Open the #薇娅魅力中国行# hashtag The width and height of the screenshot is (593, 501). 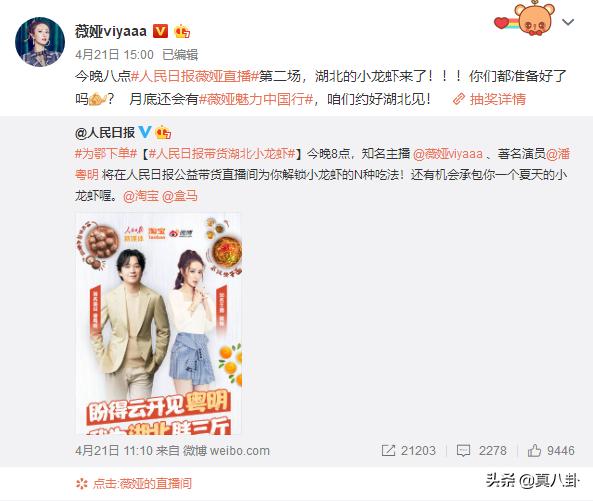(256, 99)
